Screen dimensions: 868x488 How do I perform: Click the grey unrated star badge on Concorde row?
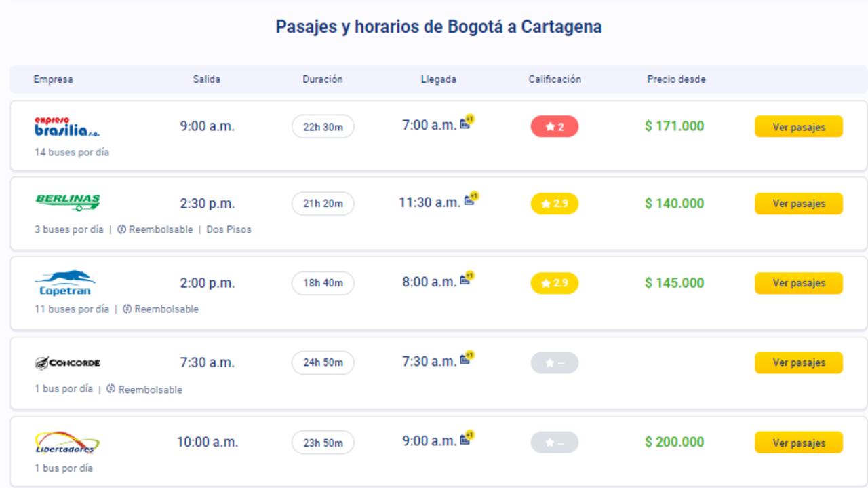[x=554, y=362]
